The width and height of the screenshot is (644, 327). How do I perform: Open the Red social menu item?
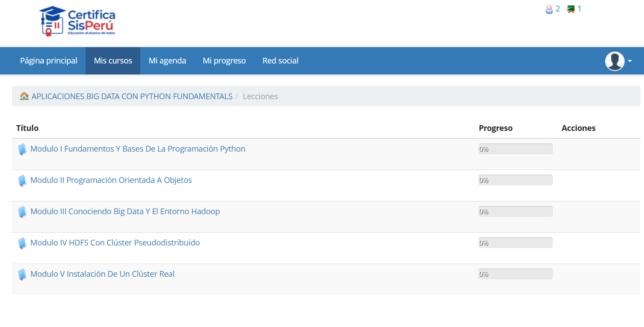tap(281, 61)
